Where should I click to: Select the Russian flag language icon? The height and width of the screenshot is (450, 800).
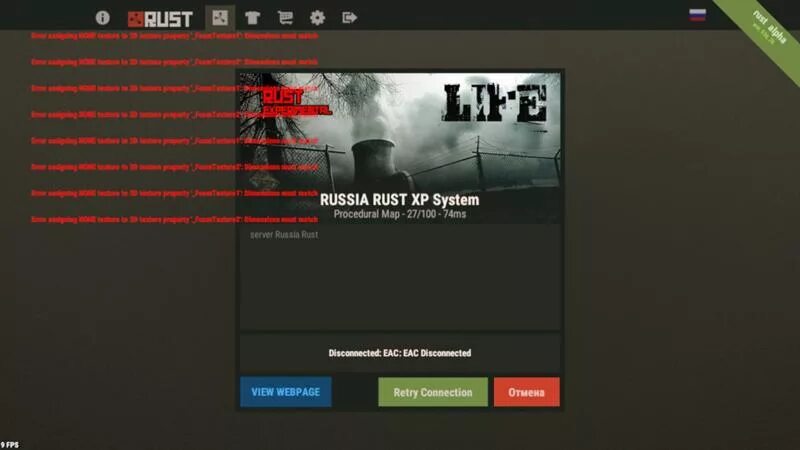(697, 15)
